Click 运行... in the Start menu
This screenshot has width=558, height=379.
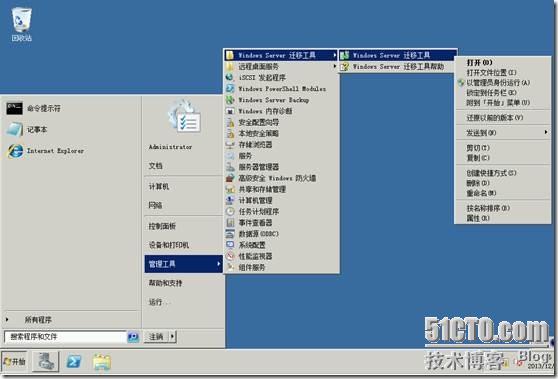(x=159, y=302)
